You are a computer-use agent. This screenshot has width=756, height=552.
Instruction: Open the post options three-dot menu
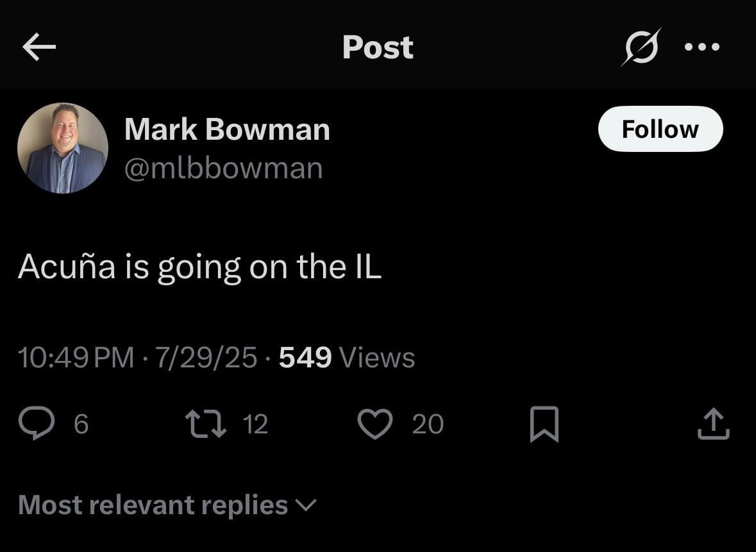point(703,47)
